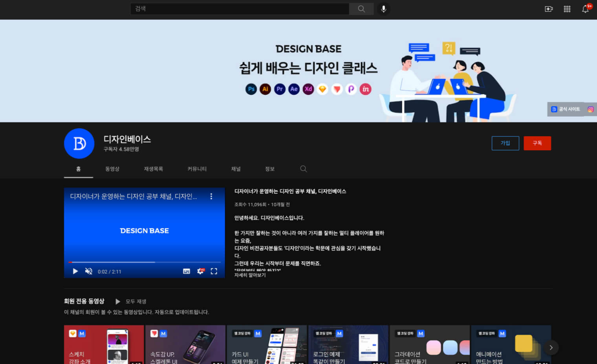Viewport: 597px width, 364px height.
Task: Open the create video icon
Action: (x=549, y=9)
